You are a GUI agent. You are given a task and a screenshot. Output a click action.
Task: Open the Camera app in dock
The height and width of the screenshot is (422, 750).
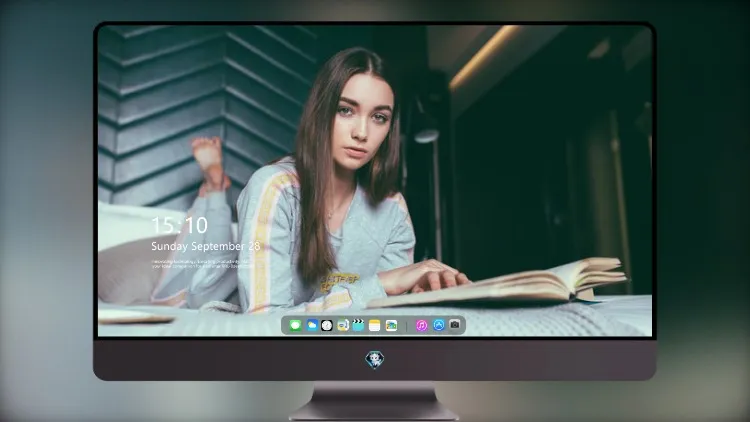tap(455, 325)
